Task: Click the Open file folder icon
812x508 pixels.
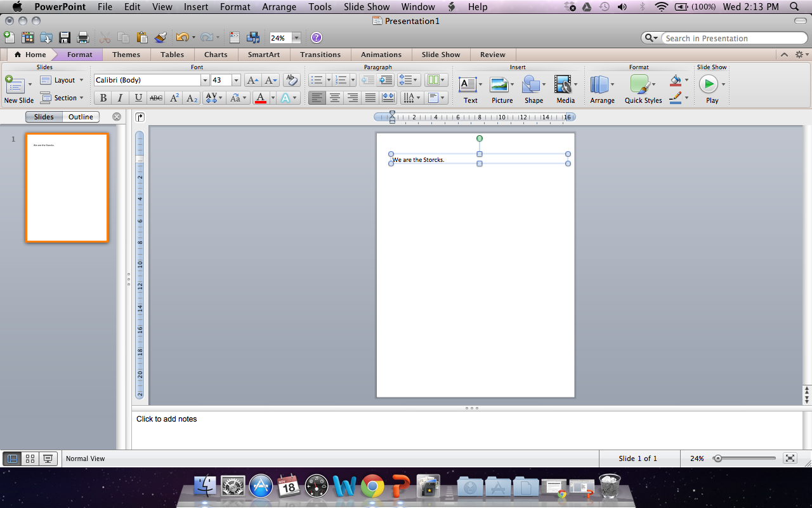Action: coord(46,37)
